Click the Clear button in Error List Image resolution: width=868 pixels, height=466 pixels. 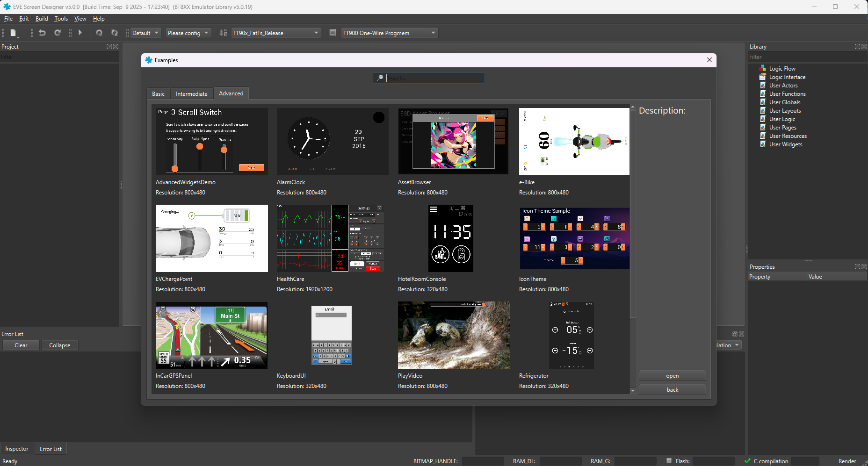(x=21, y=345)
